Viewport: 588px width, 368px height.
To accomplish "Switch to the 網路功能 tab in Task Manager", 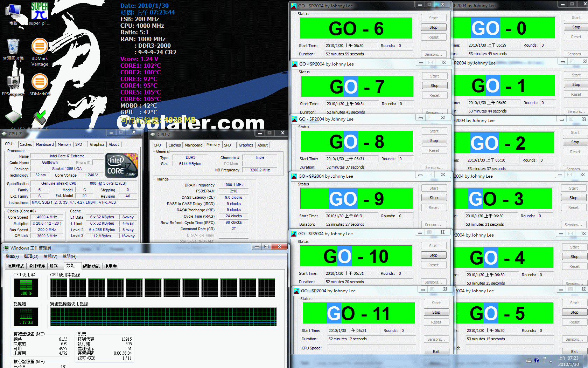I will [x=91, y=266].
